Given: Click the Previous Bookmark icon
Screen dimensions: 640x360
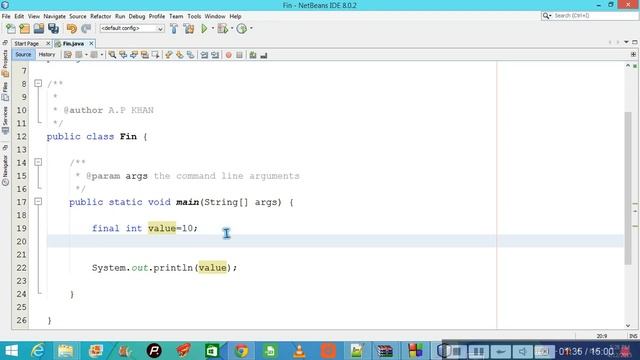Looking at the screenshot, I should pos(169,55).
